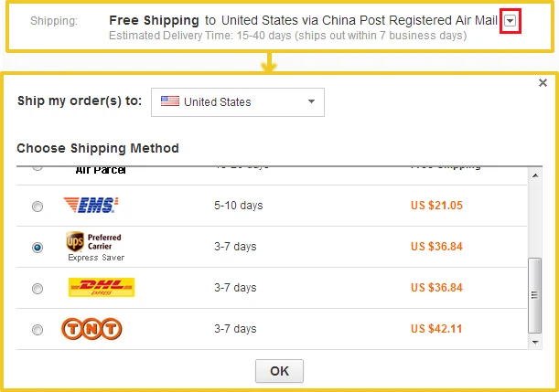Select the EMS shipping radio button
Viewport: 559px width, 392px height.
38,207
